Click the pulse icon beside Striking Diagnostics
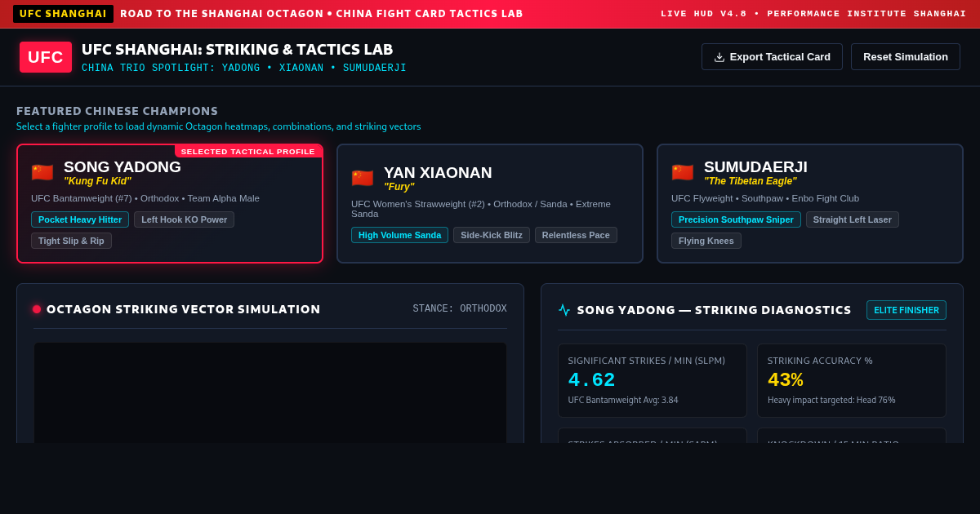This screenshot has width=980, height=514. [564, 310]
